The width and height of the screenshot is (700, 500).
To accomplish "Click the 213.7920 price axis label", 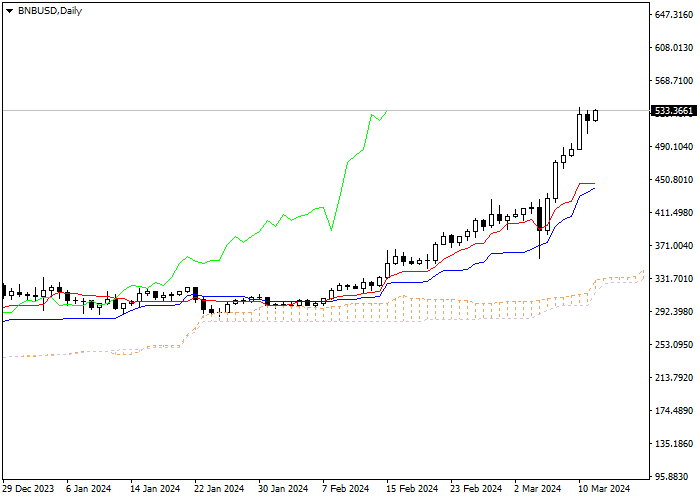I will click(674, 378).
